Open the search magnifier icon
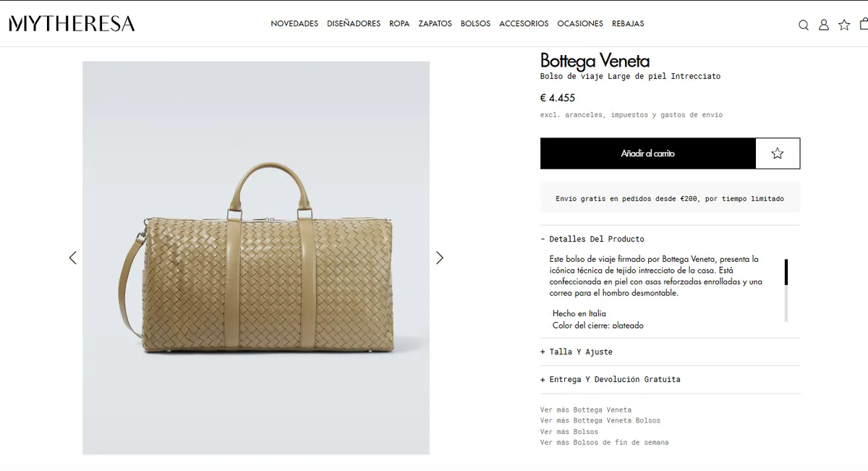Viewport: 868px width, 471px height. [x=803, y=25]
